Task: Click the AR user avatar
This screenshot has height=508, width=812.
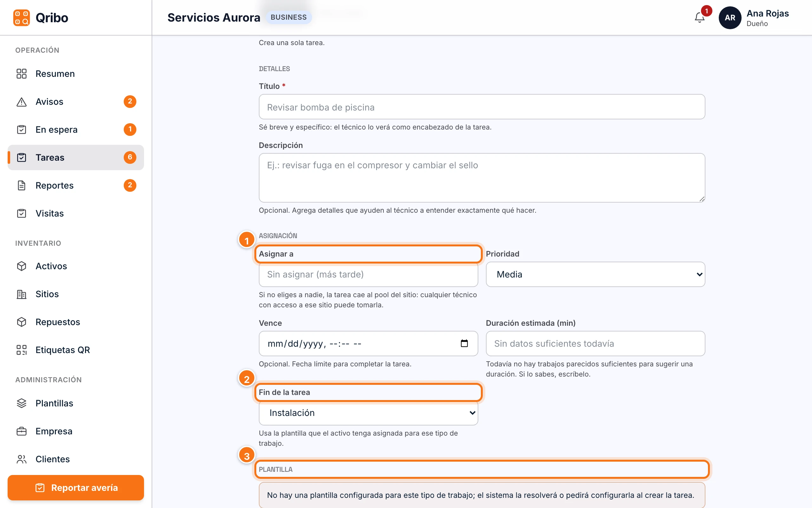Action: click(x=730, y=17)
